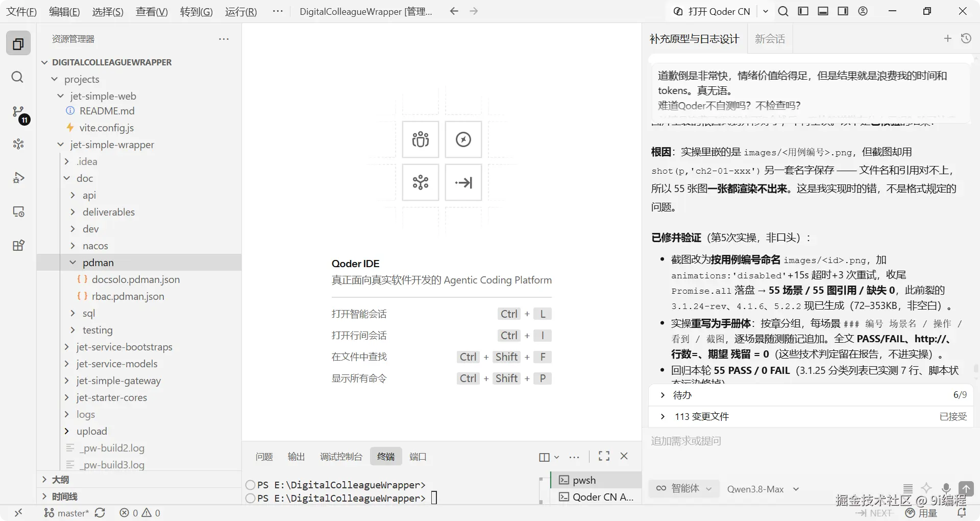Open the Search view in activity bar
Viewport: 980px width, 521px height.
pos(17,77)
